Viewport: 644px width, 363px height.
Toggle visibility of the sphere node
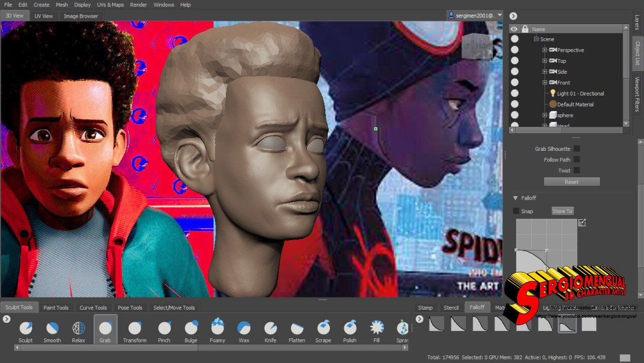pos(514,115)
